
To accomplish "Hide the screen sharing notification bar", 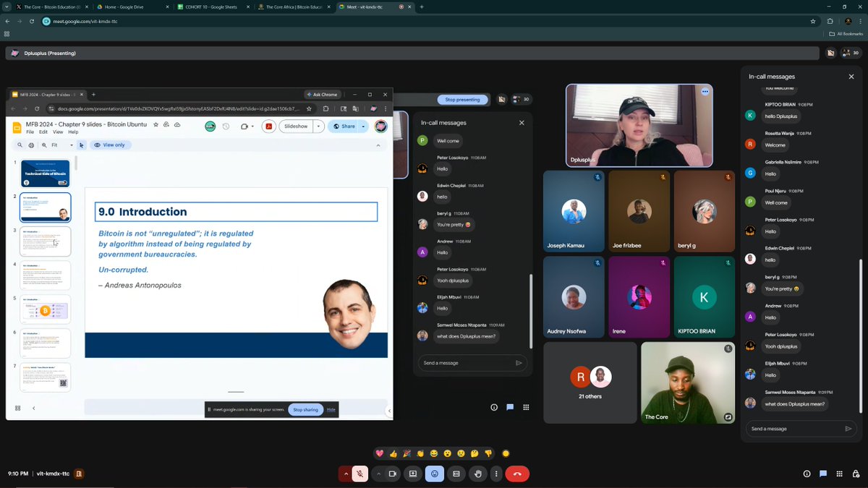I will click(331, 409).
